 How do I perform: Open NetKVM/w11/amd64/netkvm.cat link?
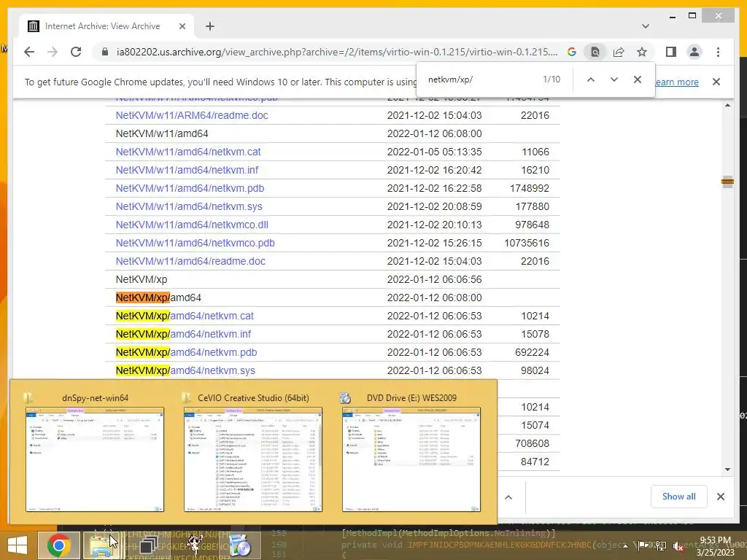click(188, 152)
